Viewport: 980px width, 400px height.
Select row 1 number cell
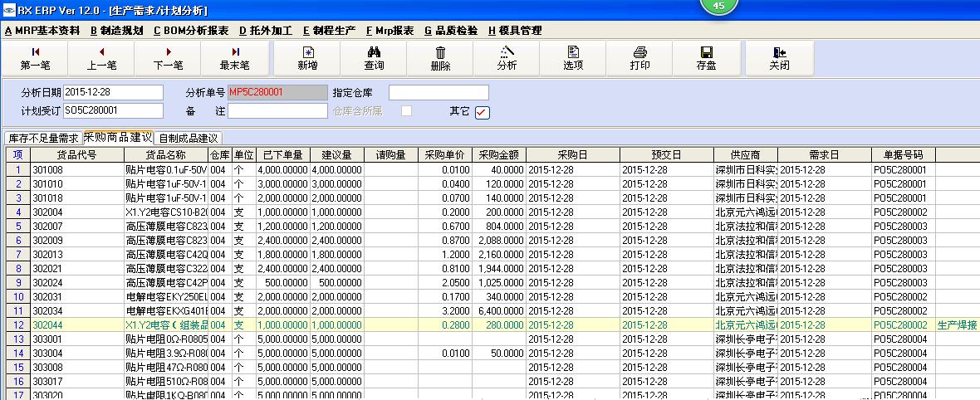18,169
